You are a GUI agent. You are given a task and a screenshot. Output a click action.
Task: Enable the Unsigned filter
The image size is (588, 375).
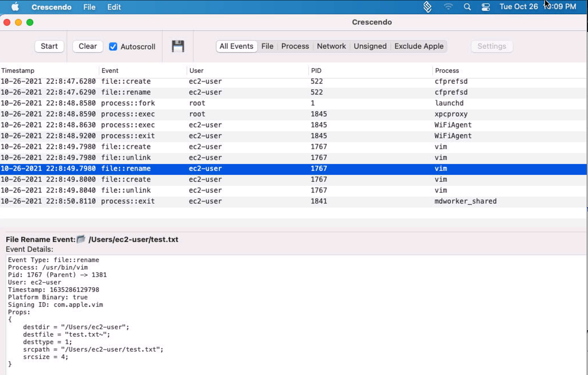[x=370, y=46]
